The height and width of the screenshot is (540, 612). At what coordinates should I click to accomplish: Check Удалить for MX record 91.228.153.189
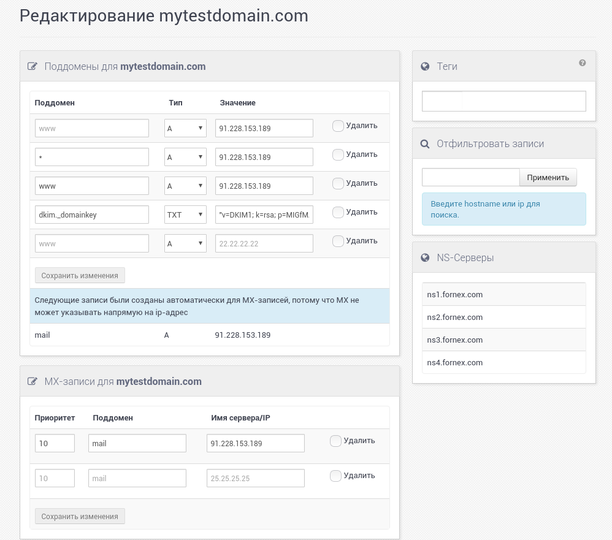tap(335, 441)
